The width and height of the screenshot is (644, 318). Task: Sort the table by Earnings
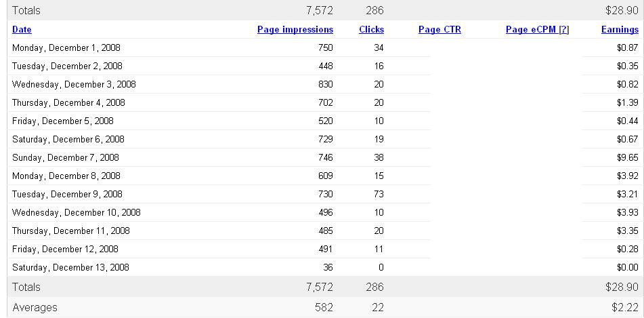tap(620, 30)
